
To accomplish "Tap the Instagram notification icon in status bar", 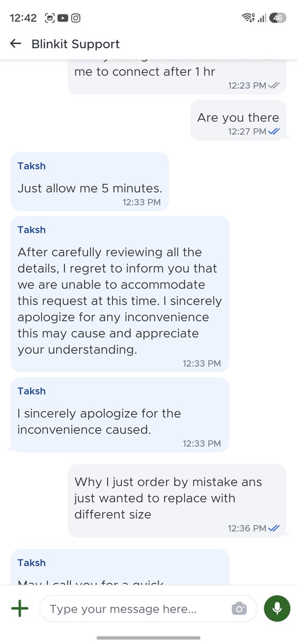I will [x=76, y=18].
